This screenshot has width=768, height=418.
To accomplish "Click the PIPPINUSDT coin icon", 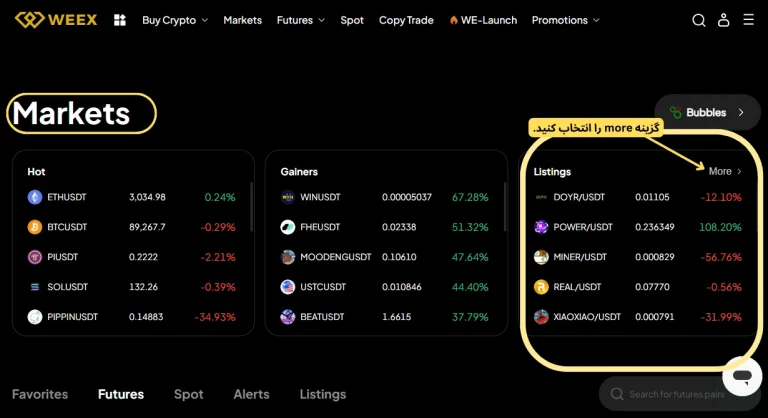I will coord(35,317).
